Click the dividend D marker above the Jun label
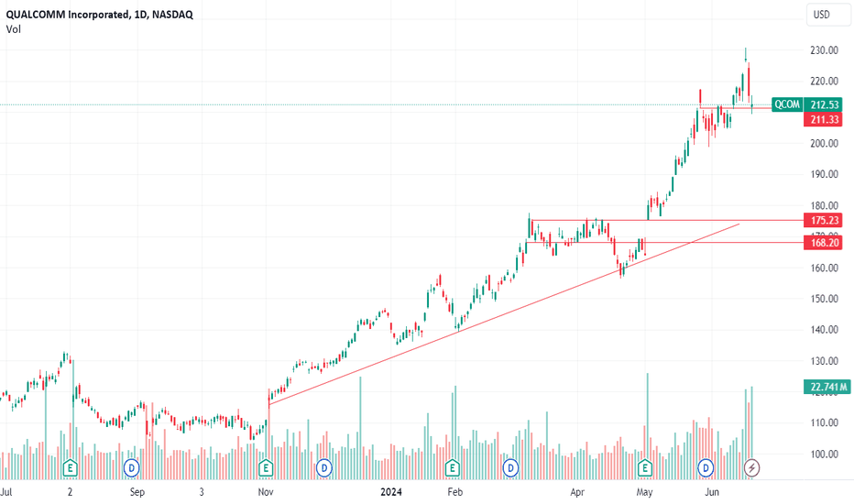Image resolution: width=854 pixels, height=504 pixels. click(x=706, y=467)
